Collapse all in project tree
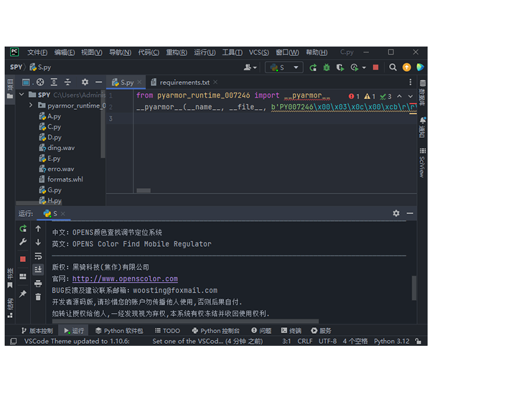Image resolution: width=532 pixels, height=399 pixels. (68, 82)
